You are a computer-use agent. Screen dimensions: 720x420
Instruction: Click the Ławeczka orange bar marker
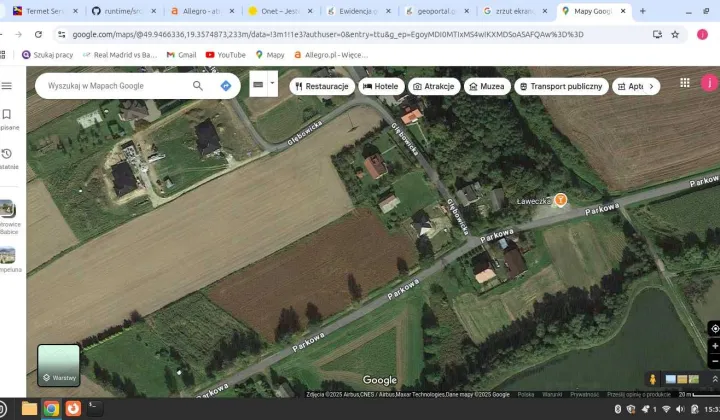tap(560, 200)
